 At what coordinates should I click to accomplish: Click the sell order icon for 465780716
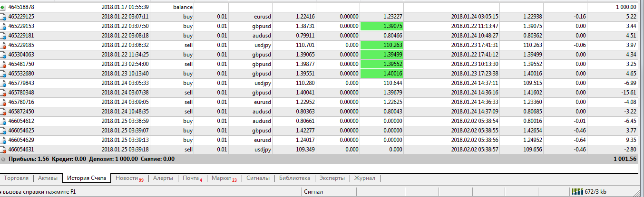point(3,102)
